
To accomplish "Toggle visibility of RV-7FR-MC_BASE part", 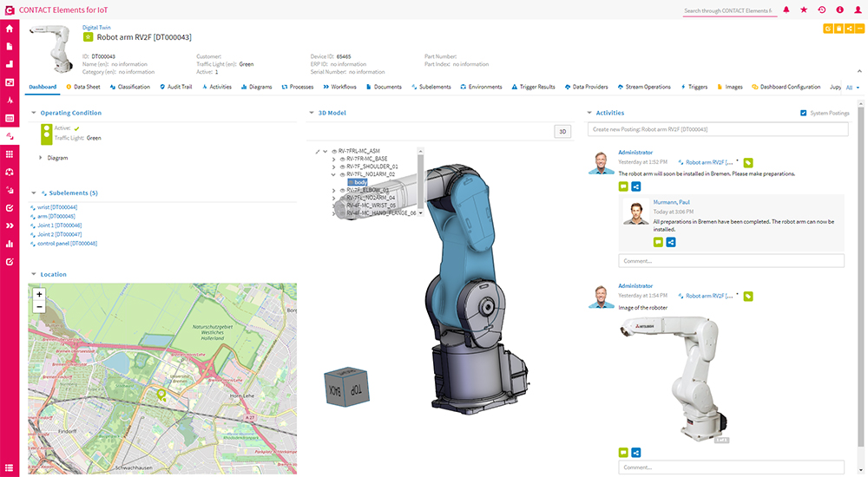I will click(343, 160).
